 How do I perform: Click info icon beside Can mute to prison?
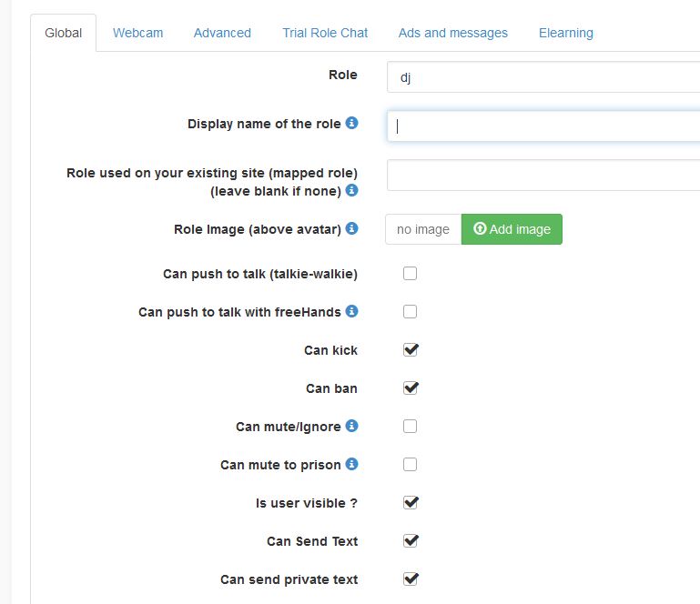tap(351, 464)
